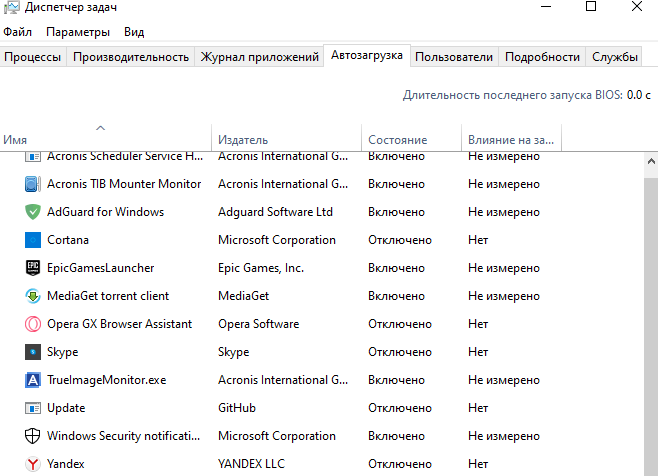
Task: Open the Файл menu
Action: [x=18, y=32]
